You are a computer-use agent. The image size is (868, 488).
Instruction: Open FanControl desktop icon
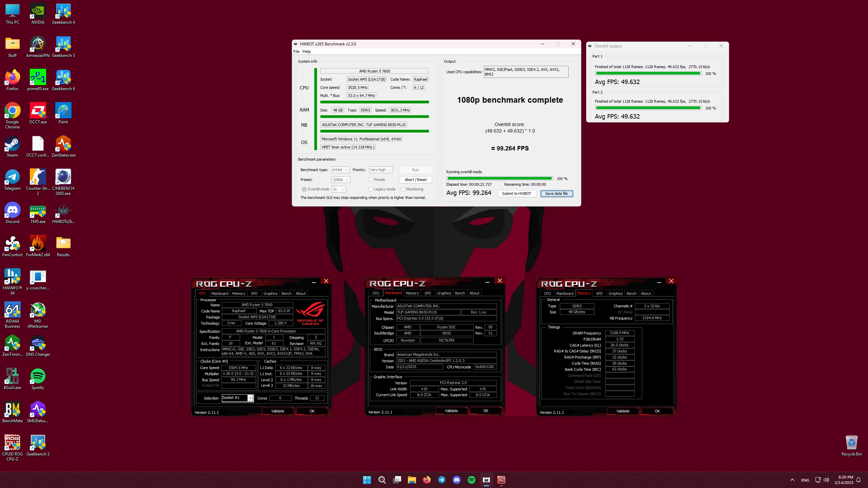point(13,246)
